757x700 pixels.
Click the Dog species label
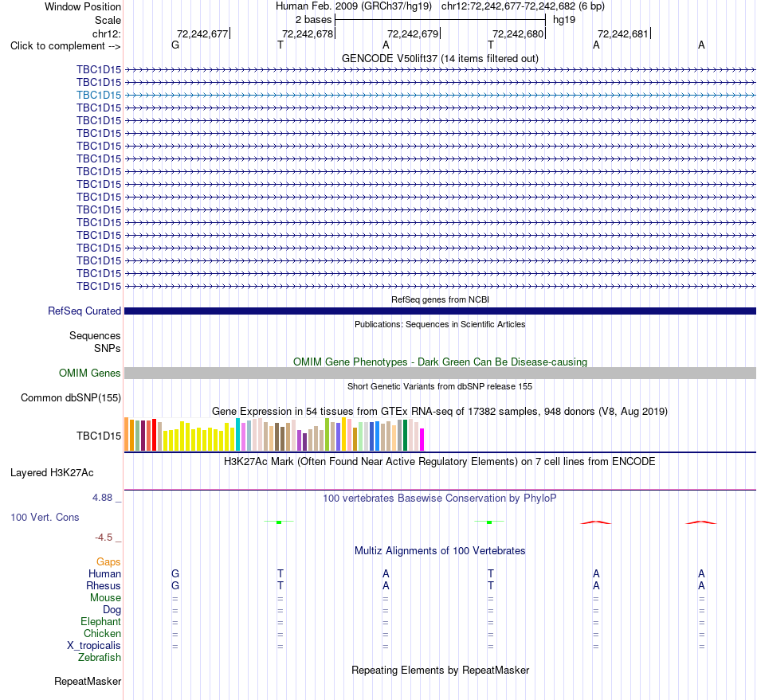(x=112, y=610)
